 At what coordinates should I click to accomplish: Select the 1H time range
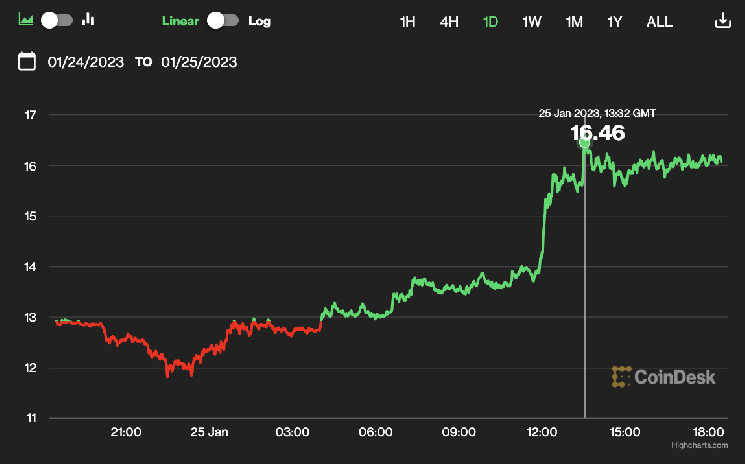click(x=407, y=21)
